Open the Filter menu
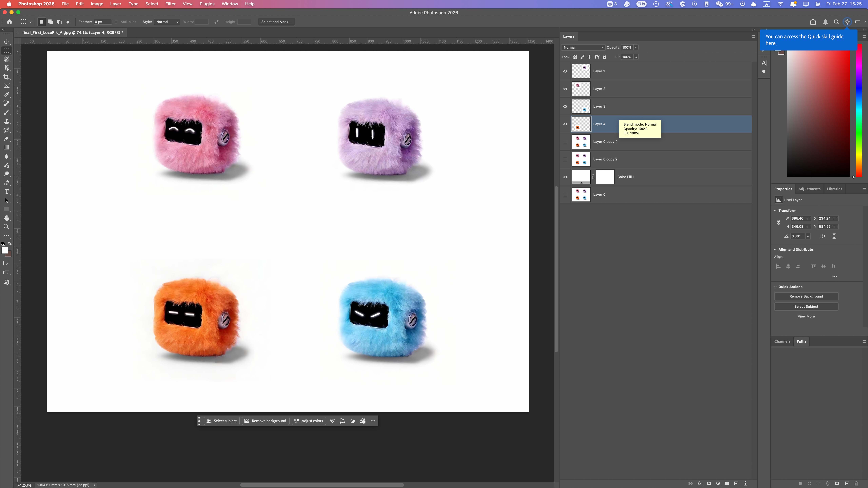868x488 pixels. pyautogui.click(x=171, y=4)
